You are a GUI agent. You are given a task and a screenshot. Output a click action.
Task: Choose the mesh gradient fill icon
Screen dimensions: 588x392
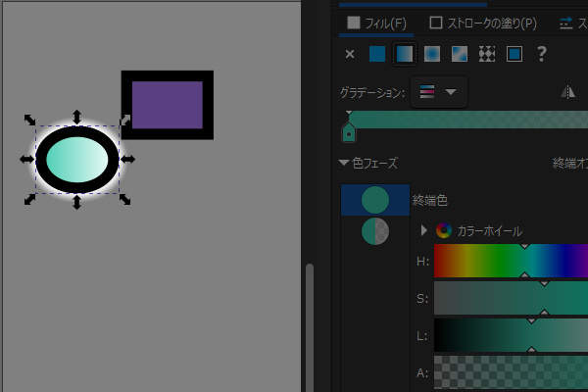(460, 54)
